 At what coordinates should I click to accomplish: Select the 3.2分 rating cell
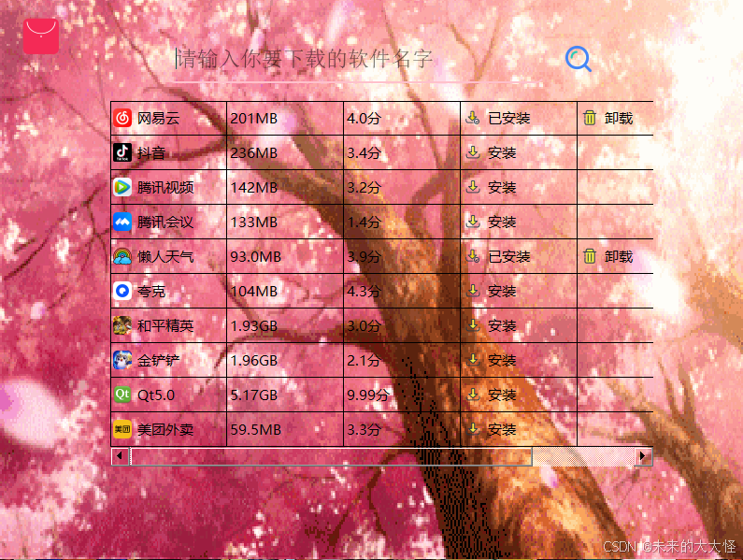point(402,187)
